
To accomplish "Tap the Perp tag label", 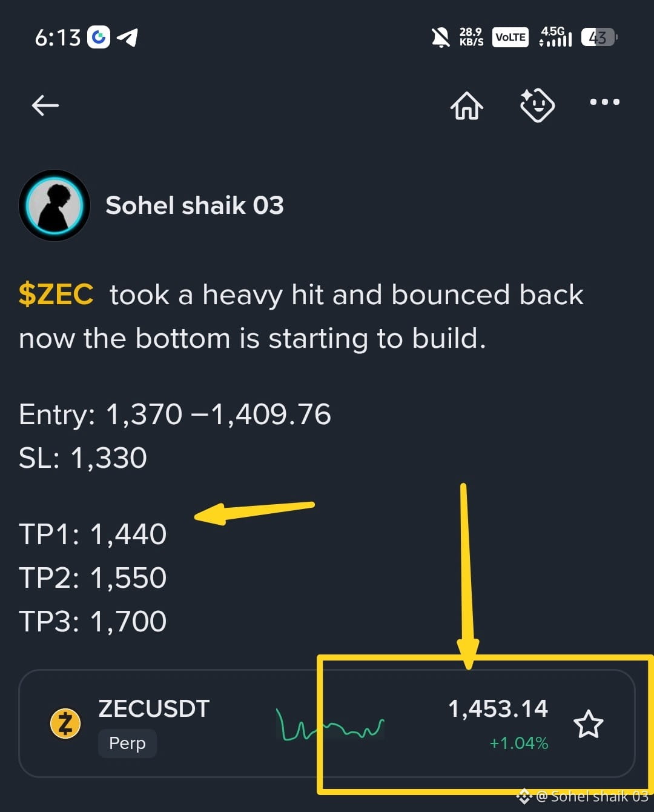I will (x=127, y=743).
